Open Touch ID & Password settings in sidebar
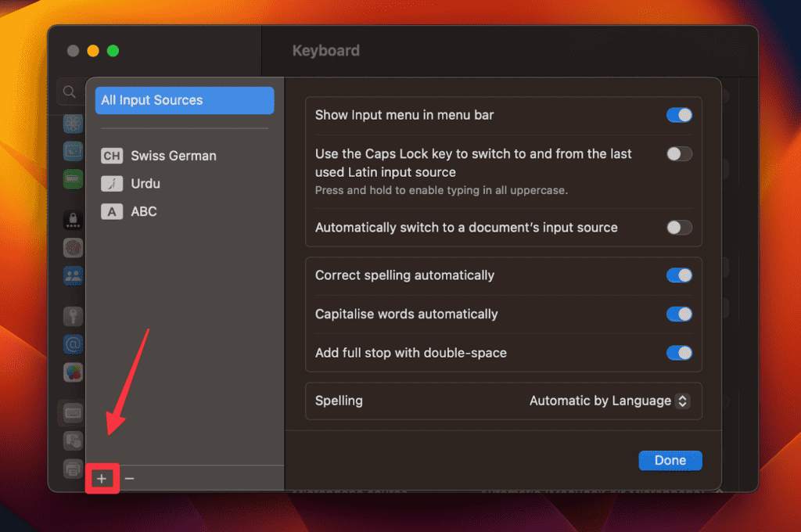 (73, 248)
